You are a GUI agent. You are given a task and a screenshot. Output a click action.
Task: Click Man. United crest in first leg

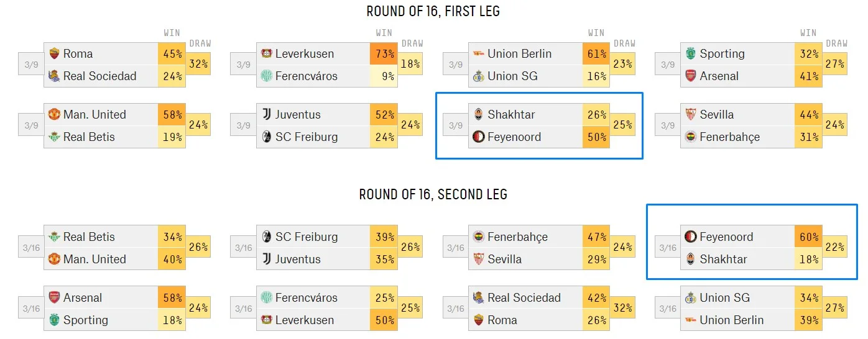click(54, 114)
